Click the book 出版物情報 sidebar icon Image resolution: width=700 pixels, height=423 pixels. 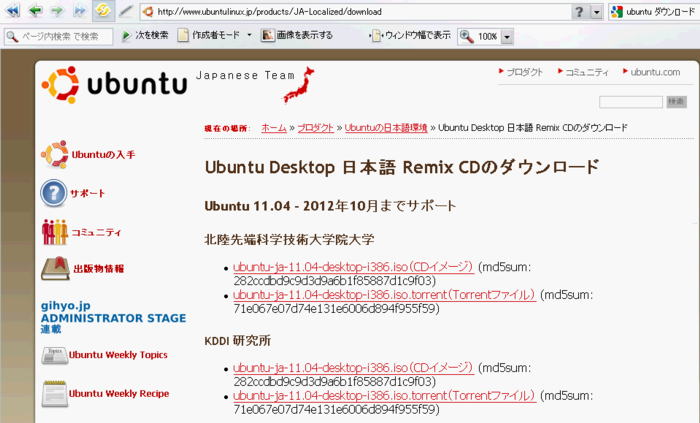[55, 268]
